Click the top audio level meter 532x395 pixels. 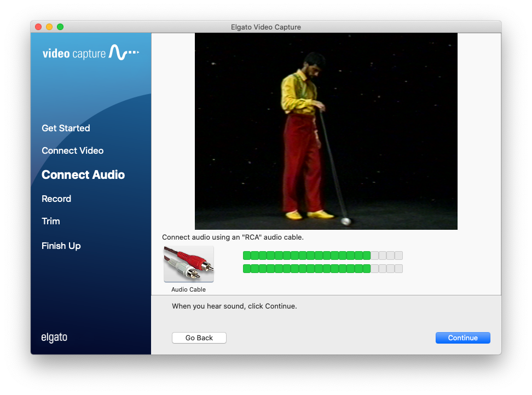323,255
